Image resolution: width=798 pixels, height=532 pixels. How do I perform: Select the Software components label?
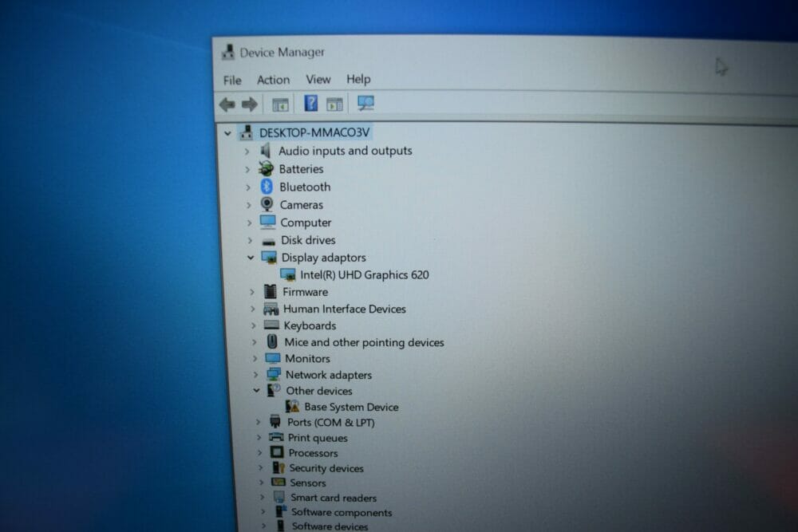click(x=342, y=513)
